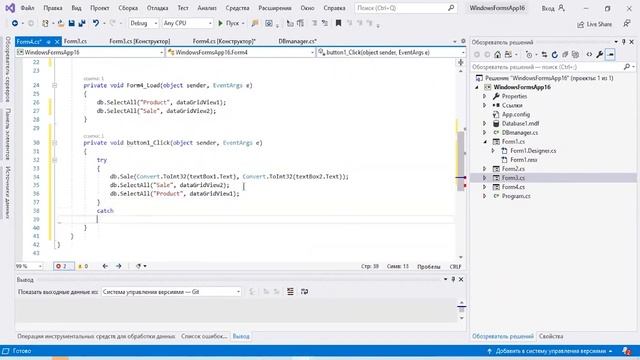This screenshot has width=640, height=360.
Task: Open the WindowsFormsApp16.Form4 type dropdown
Action: click(240, 52)
